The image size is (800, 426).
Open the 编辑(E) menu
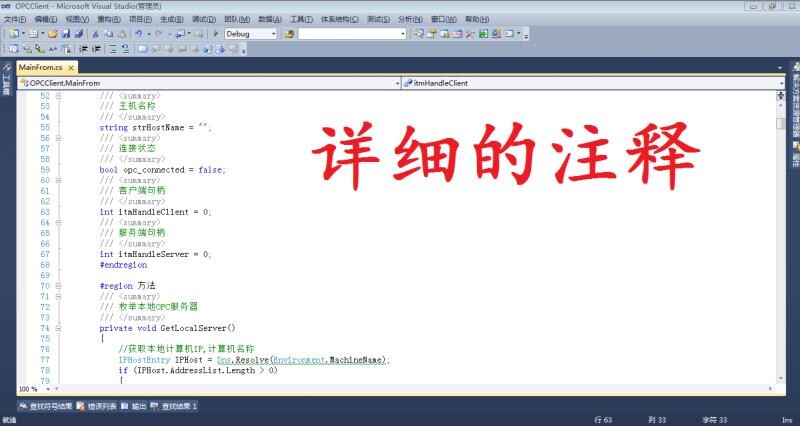pyautogui.click(x=45, y=19)
